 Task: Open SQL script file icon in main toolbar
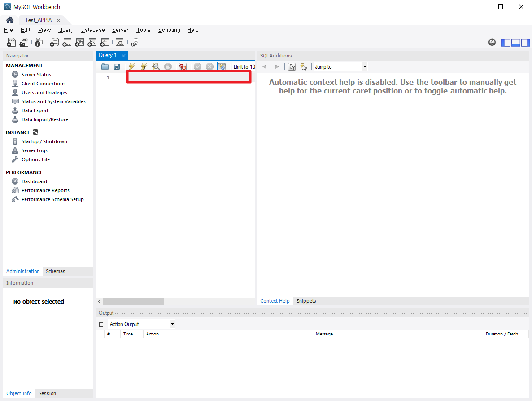pyautogui.click(x=24, y=42)
